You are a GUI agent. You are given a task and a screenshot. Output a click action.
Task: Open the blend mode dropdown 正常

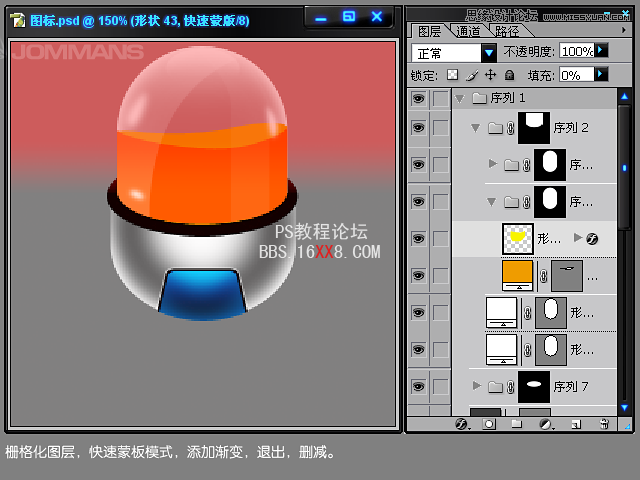click(488, 52)
